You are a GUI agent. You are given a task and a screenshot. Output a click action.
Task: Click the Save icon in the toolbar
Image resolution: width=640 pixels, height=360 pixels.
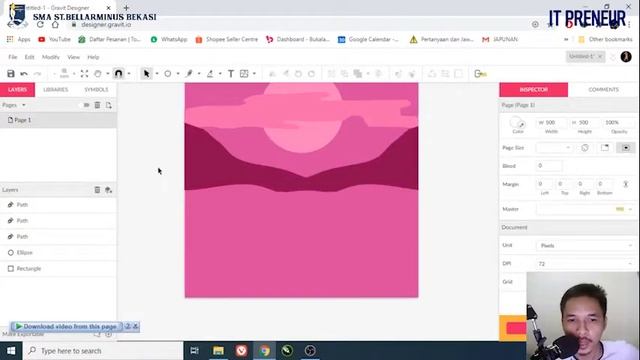pyautogui.click(x=11, y=74)
